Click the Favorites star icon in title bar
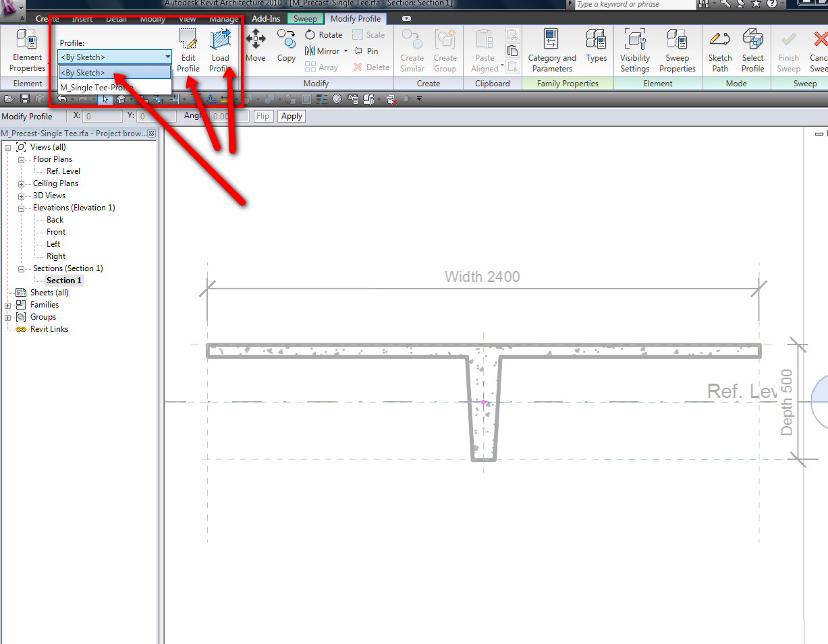Screen dimensions: 828x644 pyautogui.click(x=755, y=4)
